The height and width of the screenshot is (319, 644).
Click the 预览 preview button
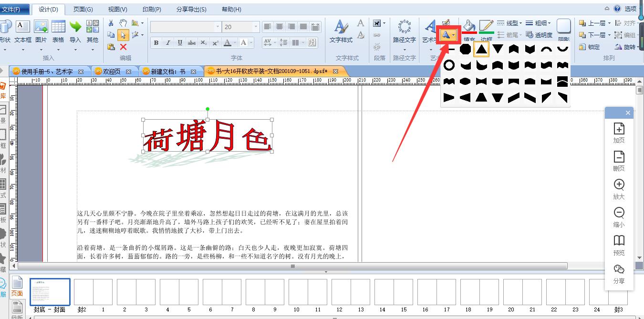pyautogui.click(x=619, y=245)
